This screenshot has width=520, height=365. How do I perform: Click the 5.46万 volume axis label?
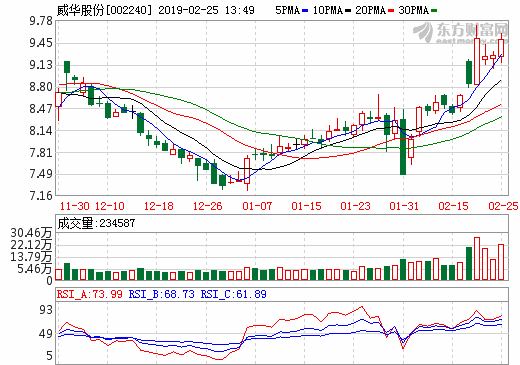tap(35, 269)
